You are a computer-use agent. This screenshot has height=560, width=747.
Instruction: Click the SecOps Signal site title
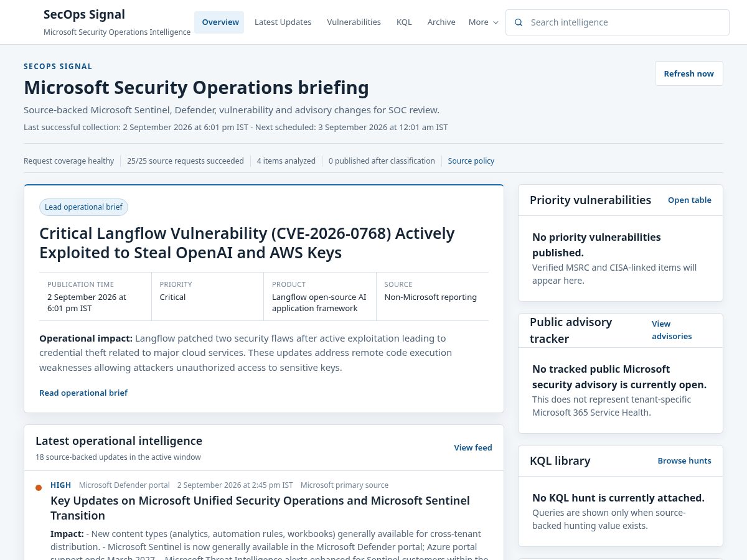pos(84,14)
